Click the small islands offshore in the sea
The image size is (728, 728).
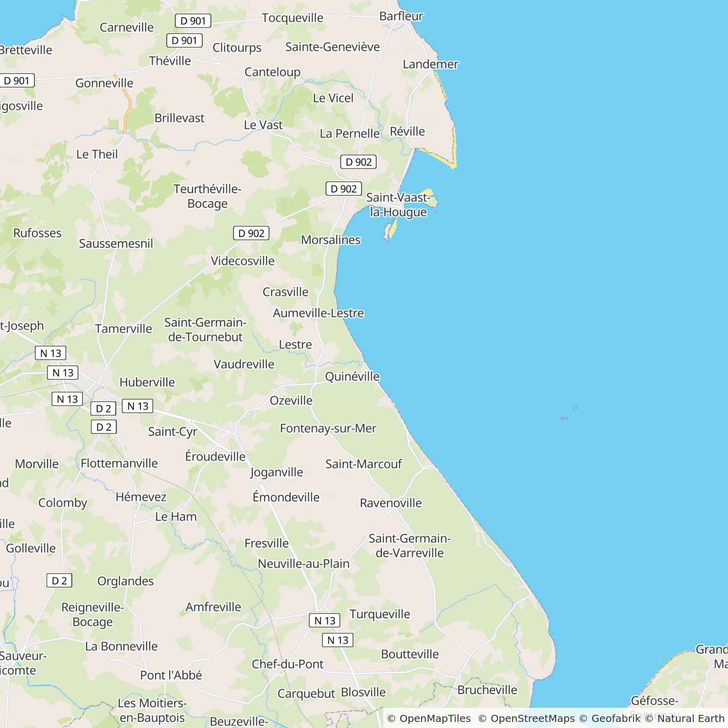pos(570,413)
